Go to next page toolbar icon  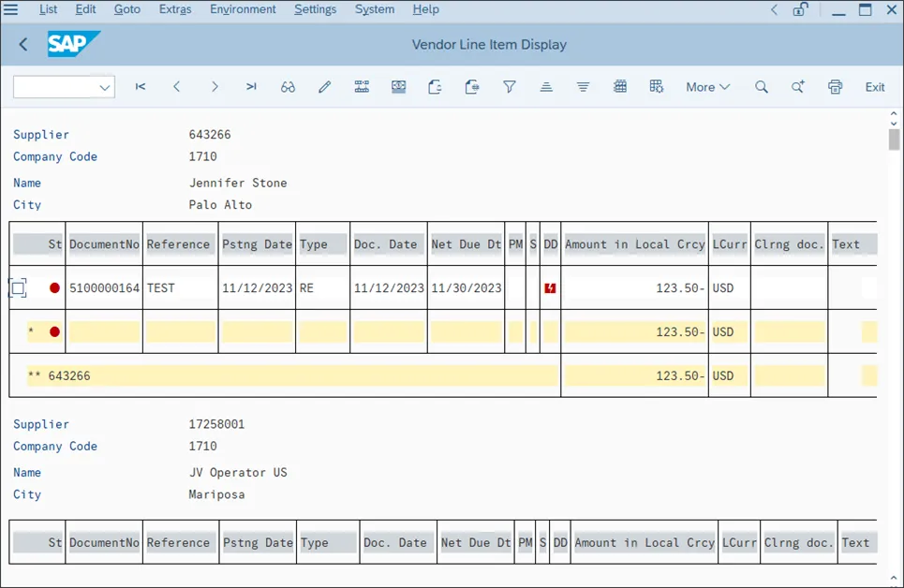coord(215,86)
